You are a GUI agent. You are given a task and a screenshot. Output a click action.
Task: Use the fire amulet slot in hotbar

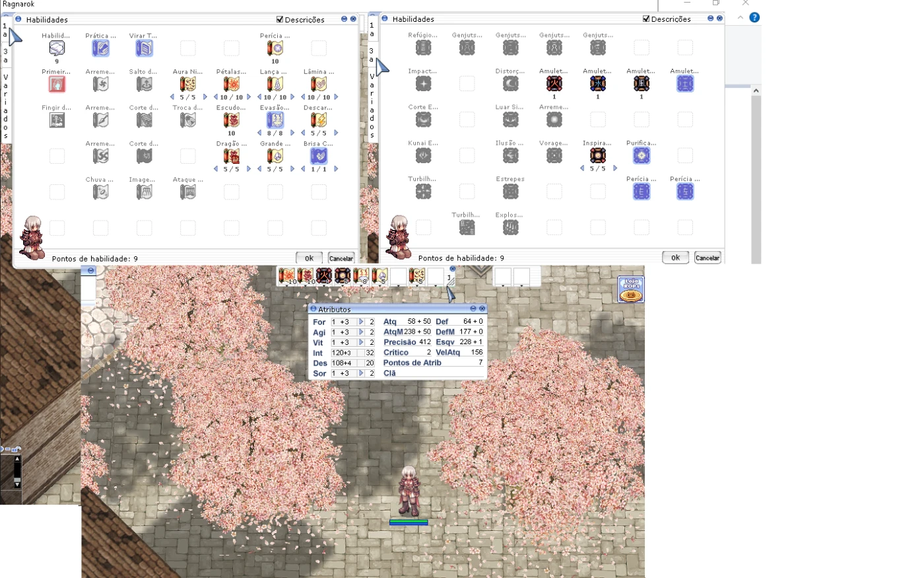[x=324, y=276]
